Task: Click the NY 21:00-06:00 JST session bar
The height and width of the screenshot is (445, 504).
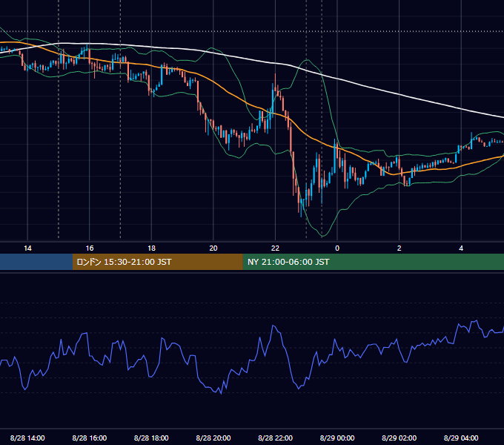Action: pos(373,262)
